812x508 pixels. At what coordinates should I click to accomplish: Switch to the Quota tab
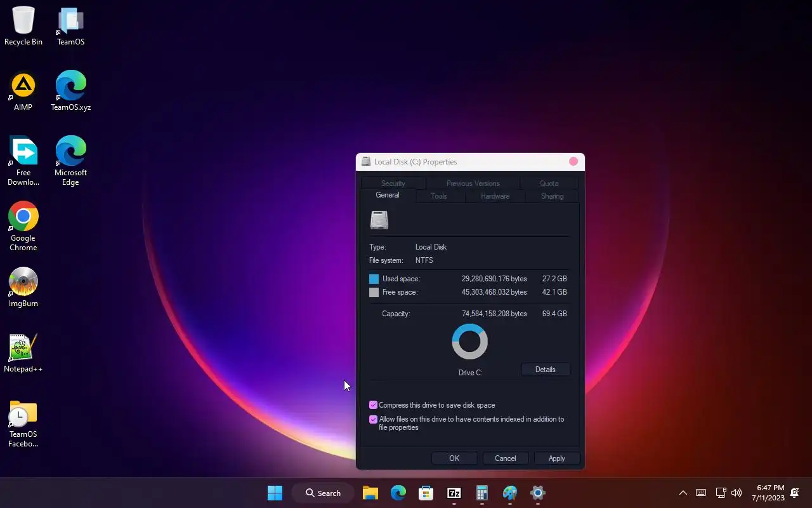pyautogui.click(x=549, y=184)
